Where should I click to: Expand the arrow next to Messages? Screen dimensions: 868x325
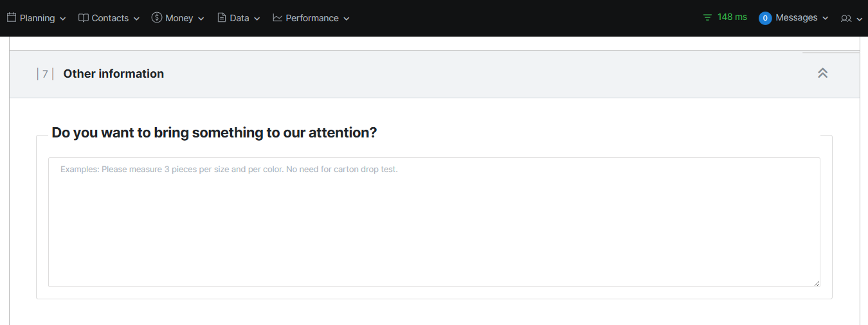826,19
